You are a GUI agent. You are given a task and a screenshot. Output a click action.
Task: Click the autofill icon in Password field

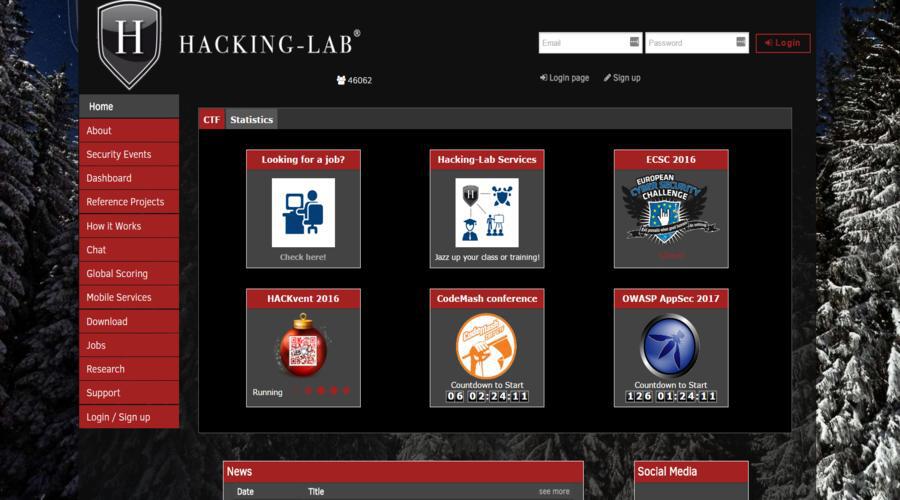tap(741, 42)
